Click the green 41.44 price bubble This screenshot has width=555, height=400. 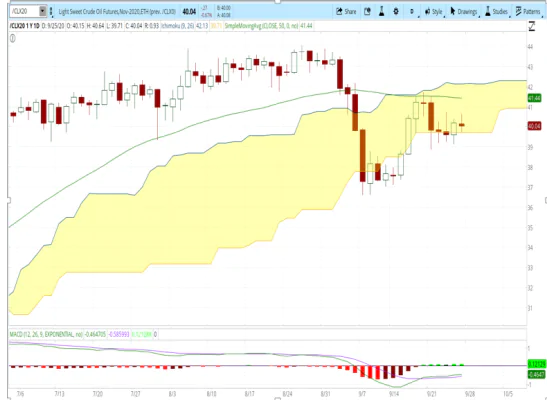[534, 98]
